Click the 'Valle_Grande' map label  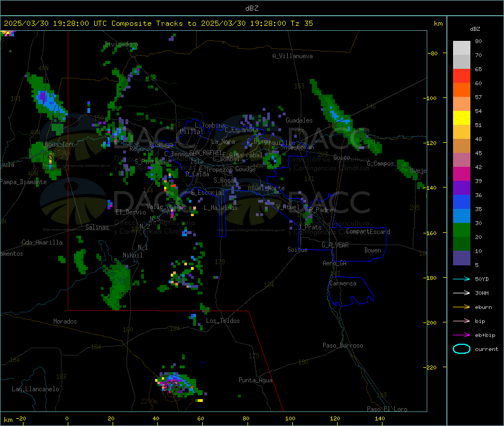coord(166,206)
